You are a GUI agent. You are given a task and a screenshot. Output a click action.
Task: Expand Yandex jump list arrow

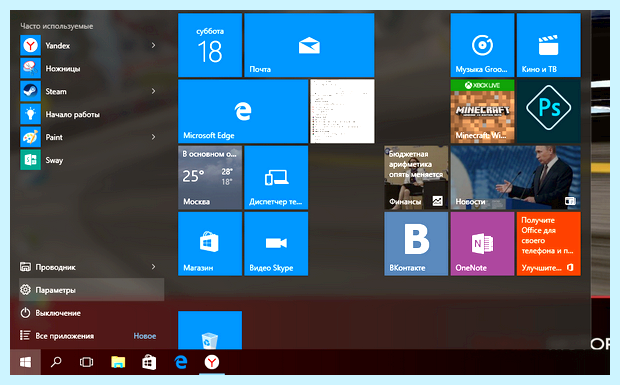(x=153, y=45)
